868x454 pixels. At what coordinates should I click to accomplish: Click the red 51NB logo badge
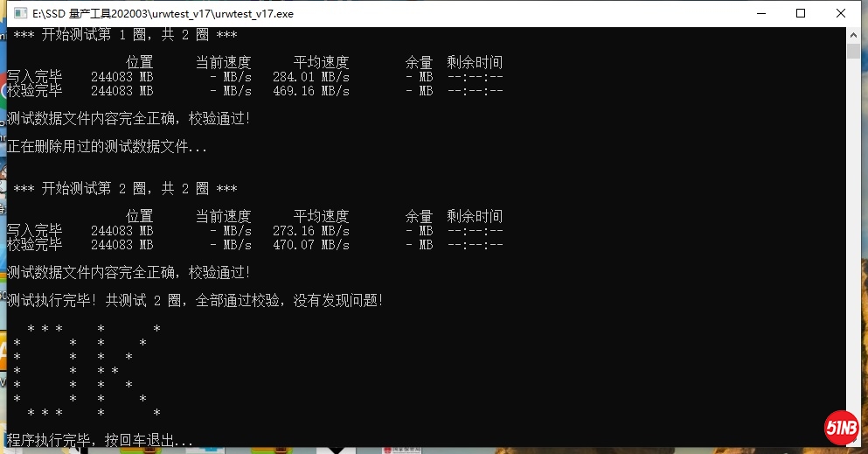click(x=842, y=428)
